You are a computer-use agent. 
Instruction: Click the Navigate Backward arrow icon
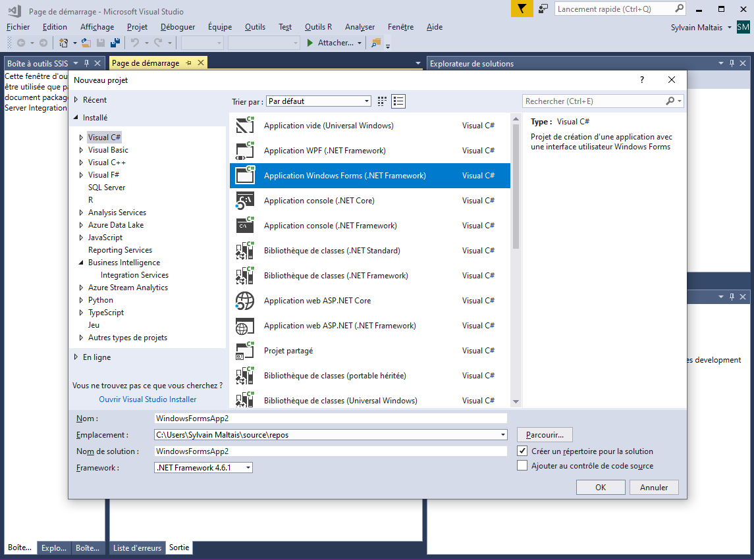pos(20,42)
